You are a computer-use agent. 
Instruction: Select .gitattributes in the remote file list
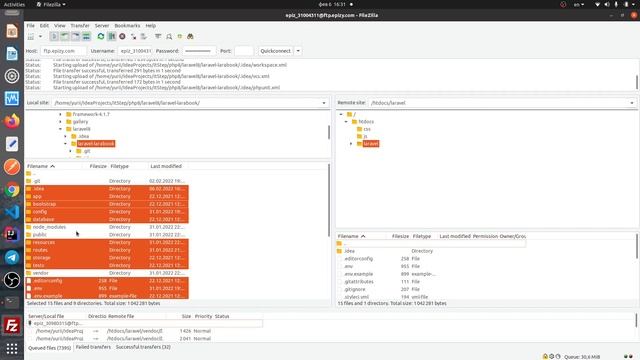(431, 282)
